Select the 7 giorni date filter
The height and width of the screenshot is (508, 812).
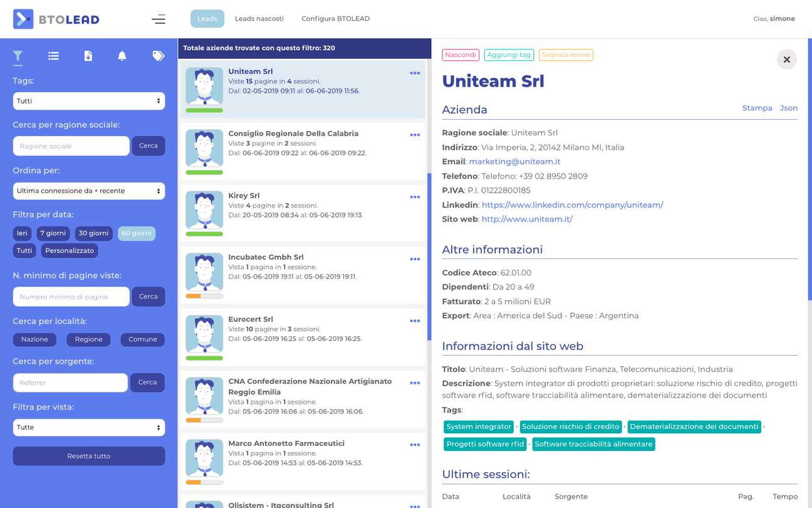(x=53, y=233)
